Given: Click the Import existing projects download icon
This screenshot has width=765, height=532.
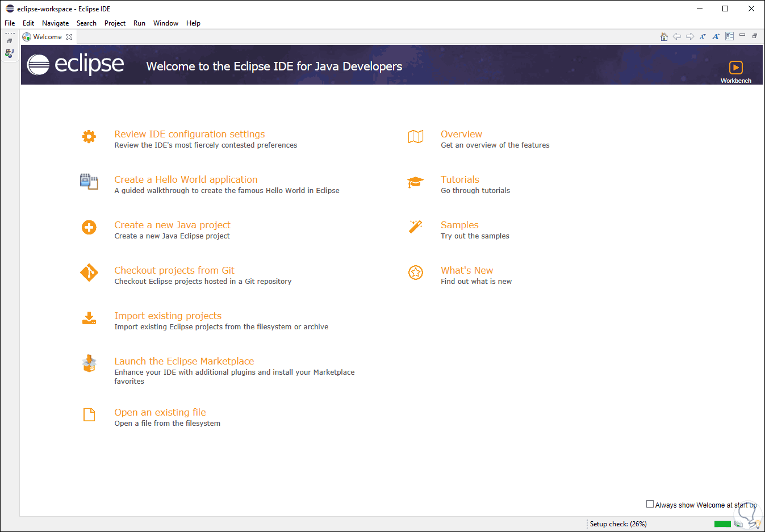Looking at the screenshot, I should coord(89,318).
